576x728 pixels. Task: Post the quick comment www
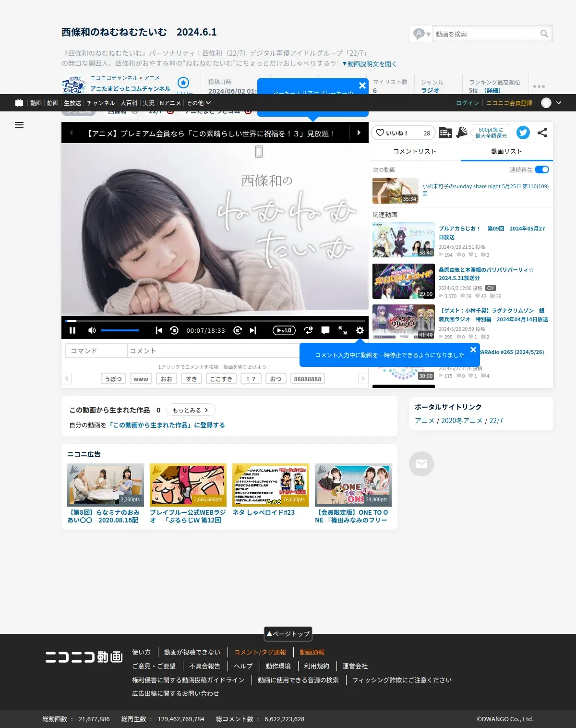pos(141,379)
